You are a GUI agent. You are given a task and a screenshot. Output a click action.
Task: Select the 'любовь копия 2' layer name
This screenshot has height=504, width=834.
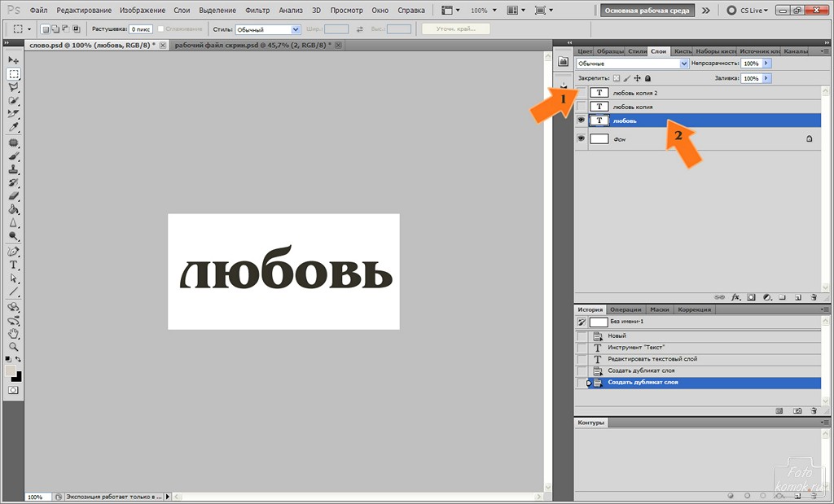[x=635, y=93]
